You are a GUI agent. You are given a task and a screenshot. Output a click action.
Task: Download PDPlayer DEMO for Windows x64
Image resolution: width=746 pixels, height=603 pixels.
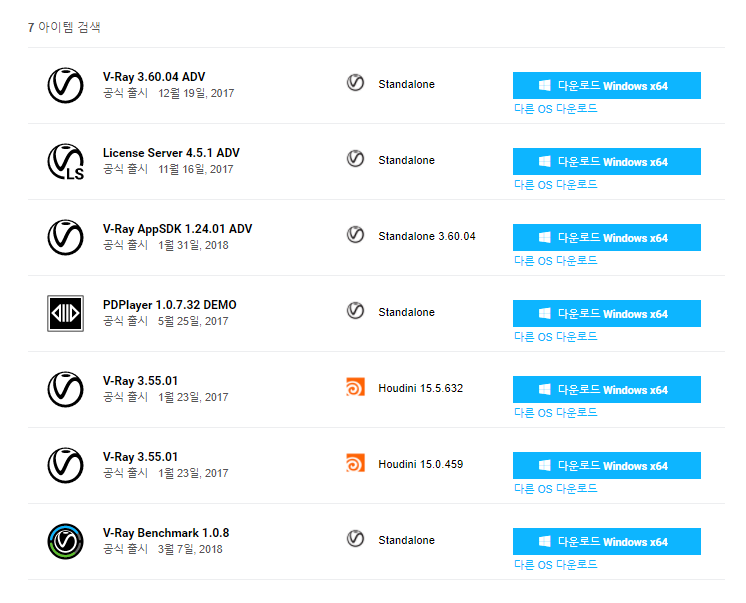coord(606,314)
